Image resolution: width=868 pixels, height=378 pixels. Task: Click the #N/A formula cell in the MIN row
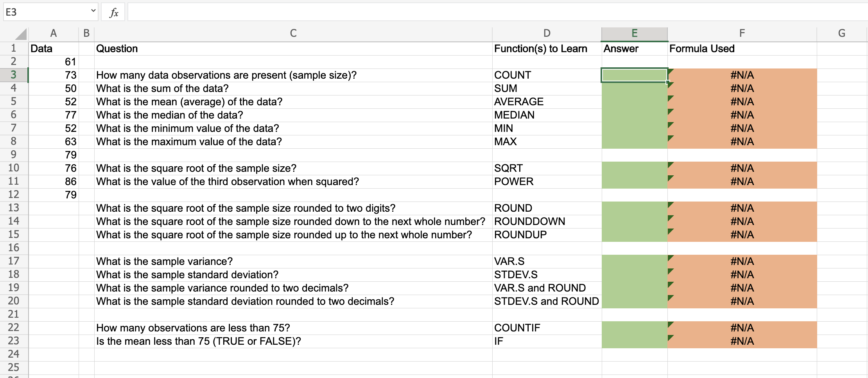pyautogui.click(x=742, y=128)
